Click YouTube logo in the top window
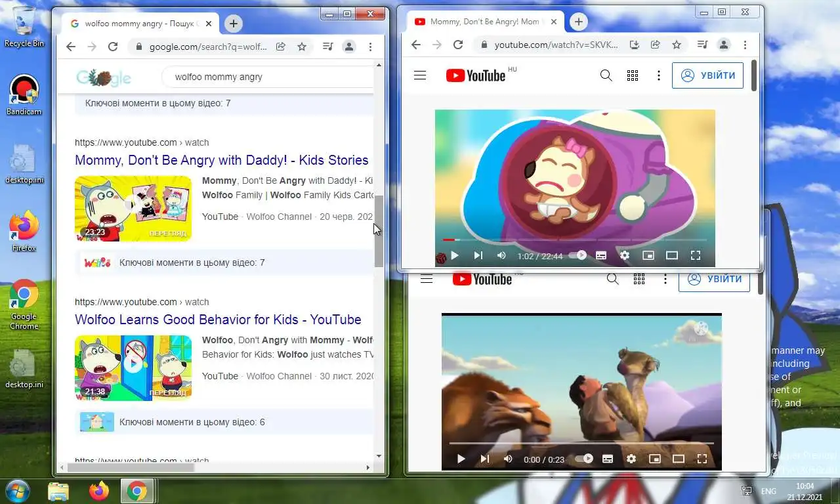840x504 pixels. click(476, 75)
